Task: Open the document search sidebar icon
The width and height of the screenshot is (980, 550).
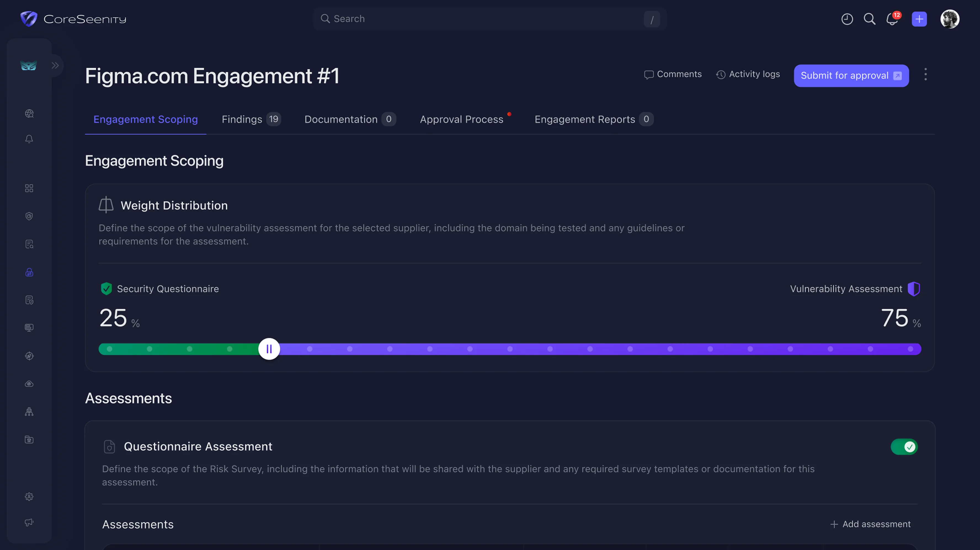Action: coord(29,244)
